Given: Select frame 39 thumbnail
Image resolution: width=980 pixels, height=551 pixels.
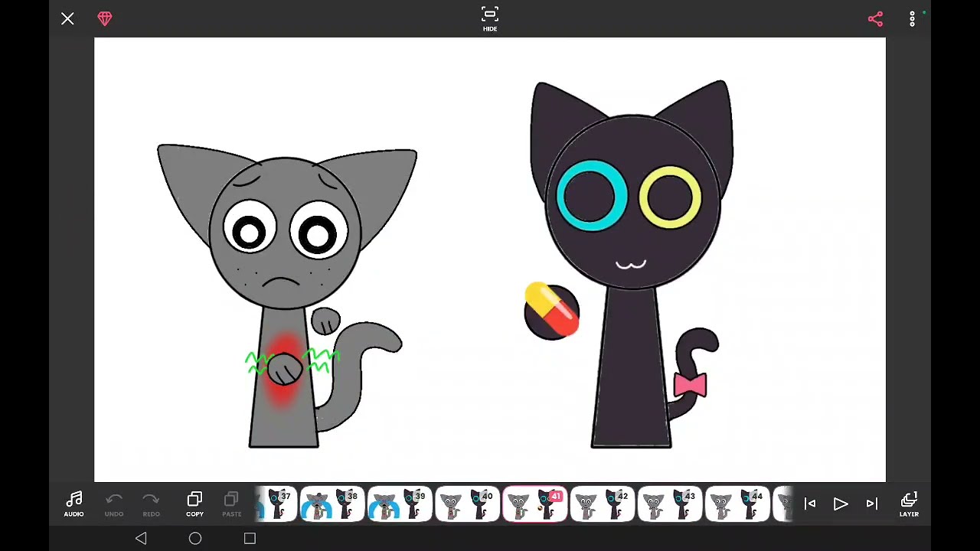Looking at the screenshot, I should point(400,505).
